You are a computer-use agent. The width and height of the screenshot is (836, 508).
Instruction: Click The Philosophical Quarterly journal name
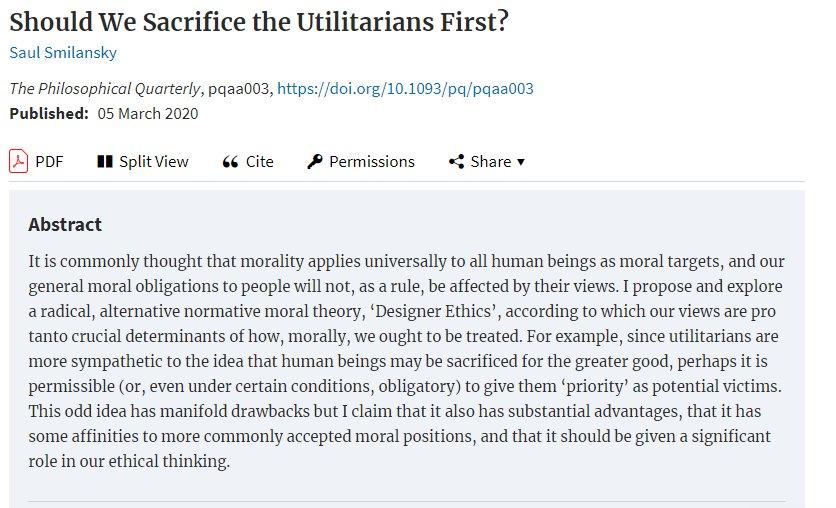pyautogui.click(x=104, y=88)
